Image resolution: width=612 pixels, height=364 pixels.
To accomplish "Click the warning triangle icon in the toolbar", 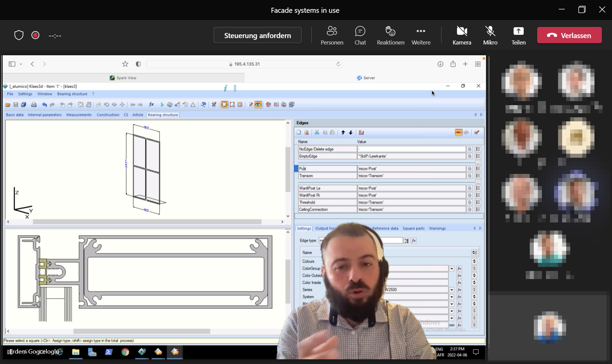I will click(x=193, y=105).
